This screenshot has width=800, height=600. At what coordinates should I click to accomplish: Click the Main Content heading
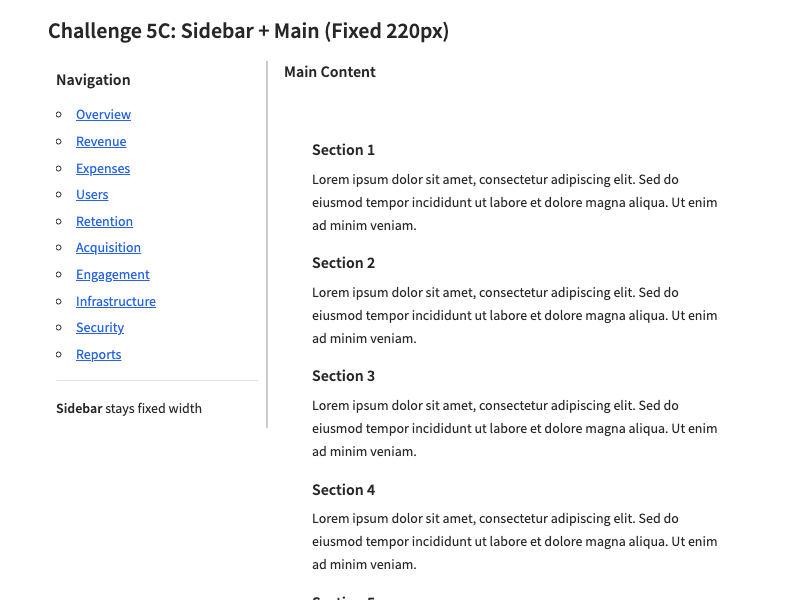point(330,72)
